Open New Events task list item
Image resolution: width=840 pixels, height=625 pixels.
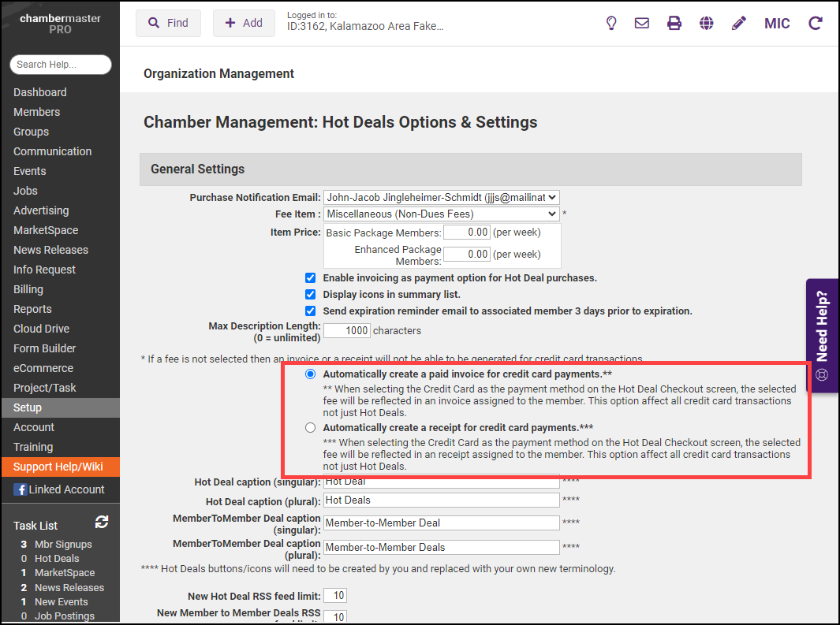tap(61, 602)
